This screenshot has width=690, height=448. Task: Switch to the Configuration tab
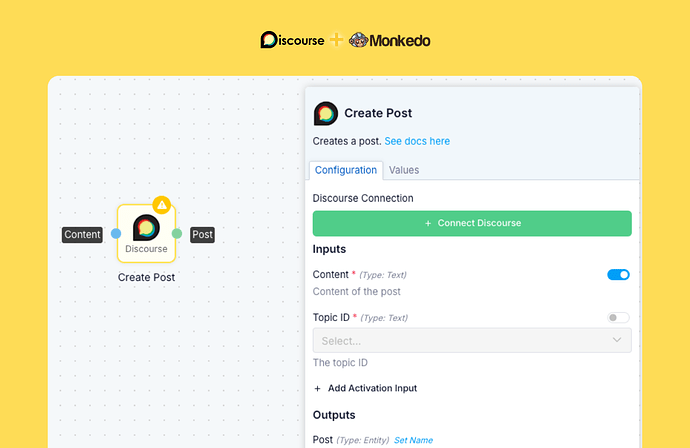point(346,170)
